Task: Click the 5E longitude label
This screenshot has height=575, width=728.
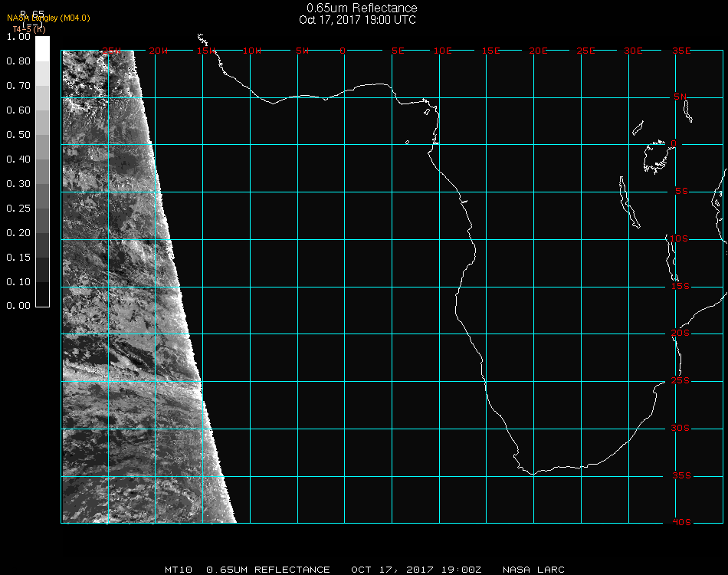Action: point(398,51)
